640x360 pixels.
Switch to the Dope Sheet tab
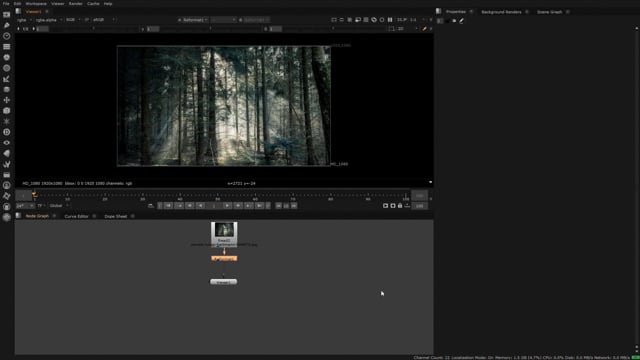click(x=116, y=216)
